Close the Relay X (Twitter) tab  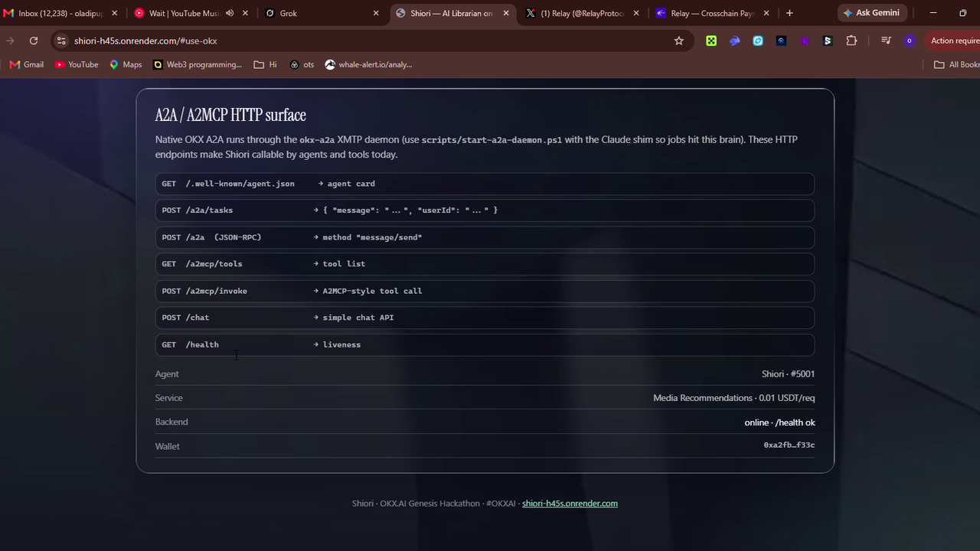(636, 13)
